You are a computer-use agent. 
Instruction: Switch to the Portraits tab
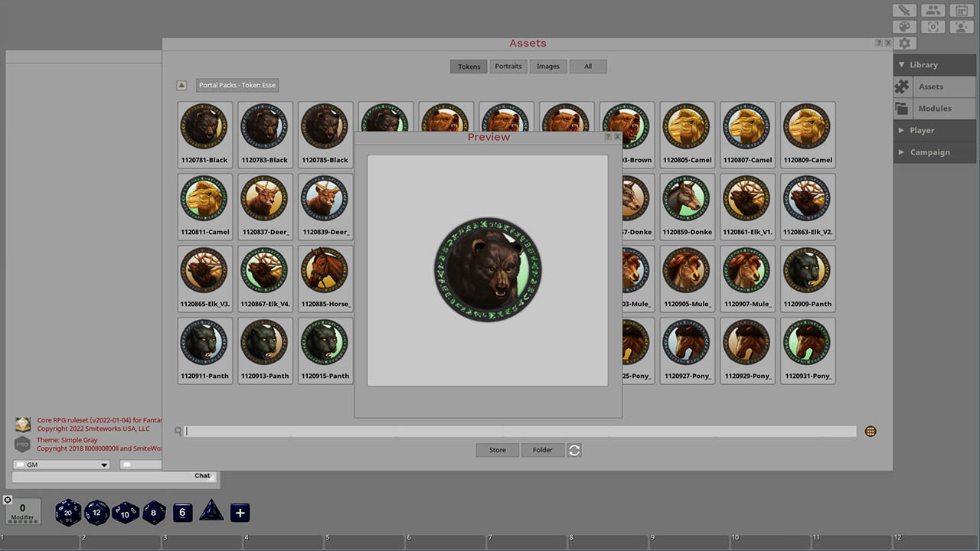point(508,66)
